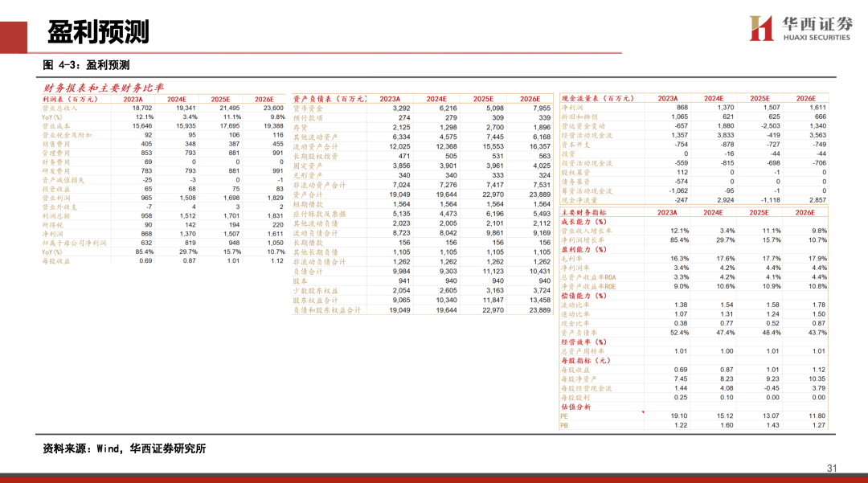Click the 图 4-3：盈利预测 caption
868x483 pixels.
86,65
